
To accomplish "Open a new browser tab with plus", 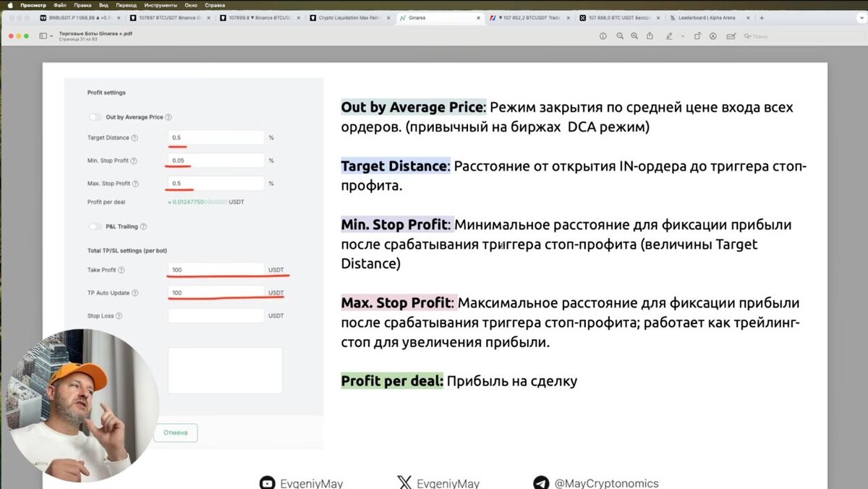I will (x=762, y=17).
